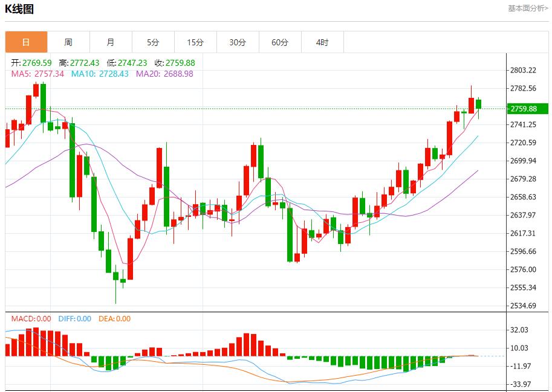Click the K线图 heading
Screen dimensions: 552x392
click(19, 9)
